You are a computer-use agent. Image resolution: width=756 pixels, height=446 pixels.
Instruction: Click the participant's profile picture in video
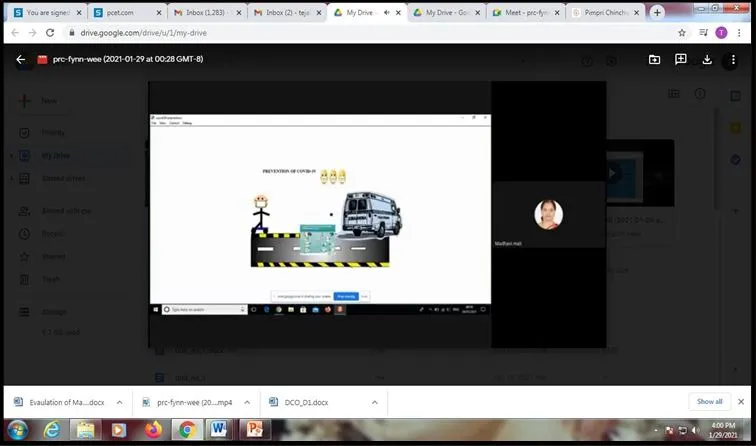pos(548,214)
